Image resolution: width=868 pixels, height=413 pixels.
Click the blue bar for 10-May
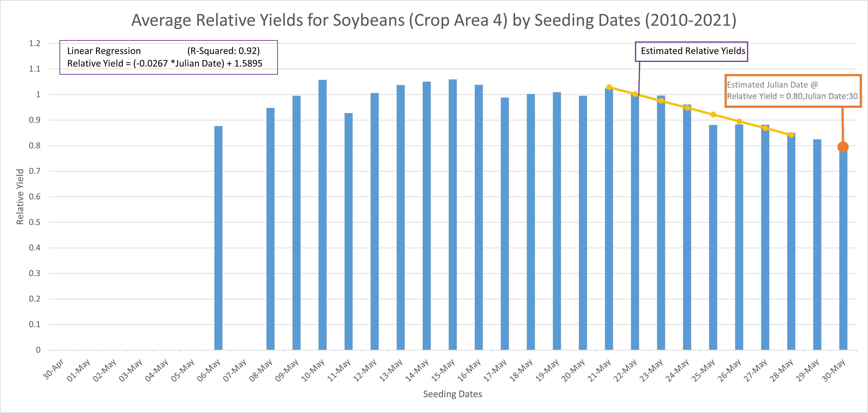click(323, 215)
